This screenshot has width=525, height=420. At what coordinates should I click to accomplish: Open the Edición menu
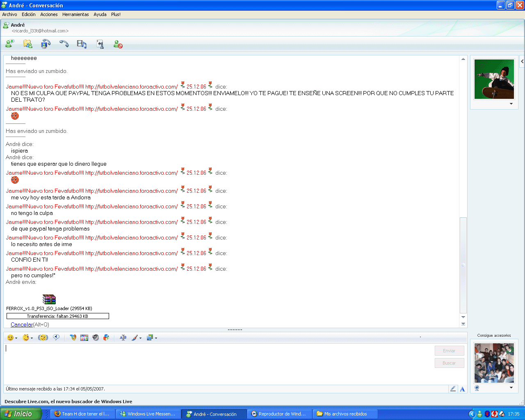29,14
